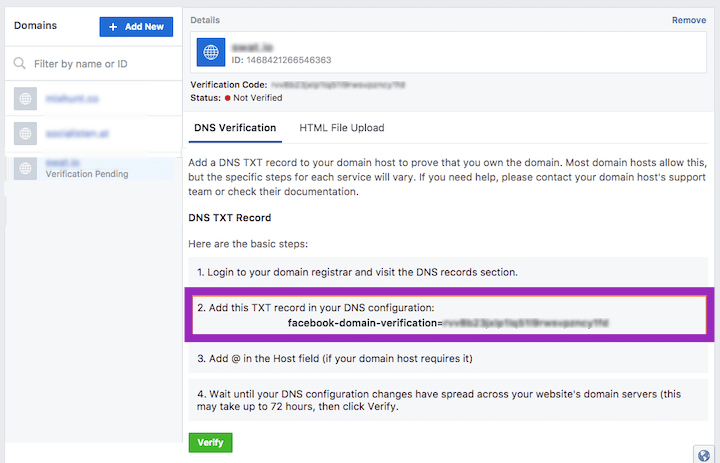Switch to the DNS Verification tab
Viewport: 720px width, 463px height.
tap(235, 128)
